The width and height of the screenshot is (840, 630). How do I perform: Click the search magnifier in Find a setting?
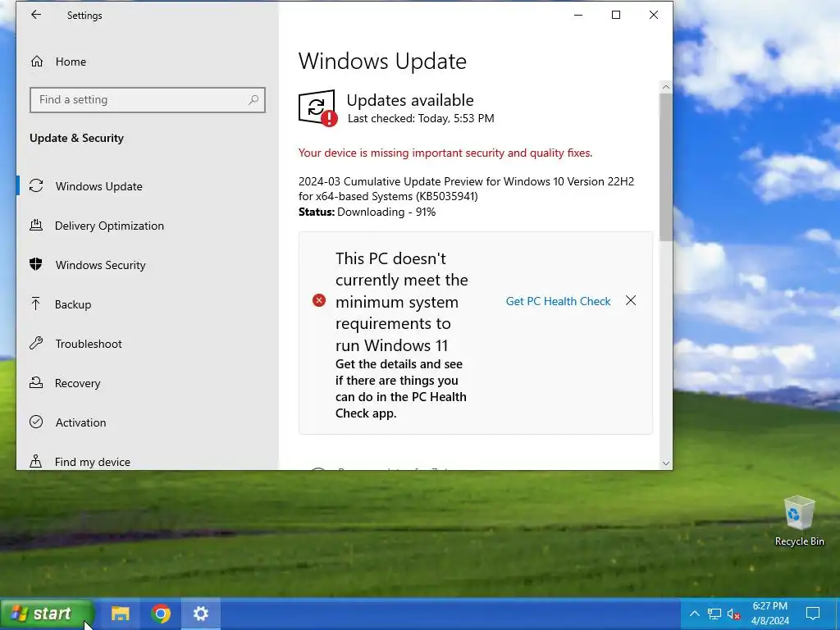(253, 99)
